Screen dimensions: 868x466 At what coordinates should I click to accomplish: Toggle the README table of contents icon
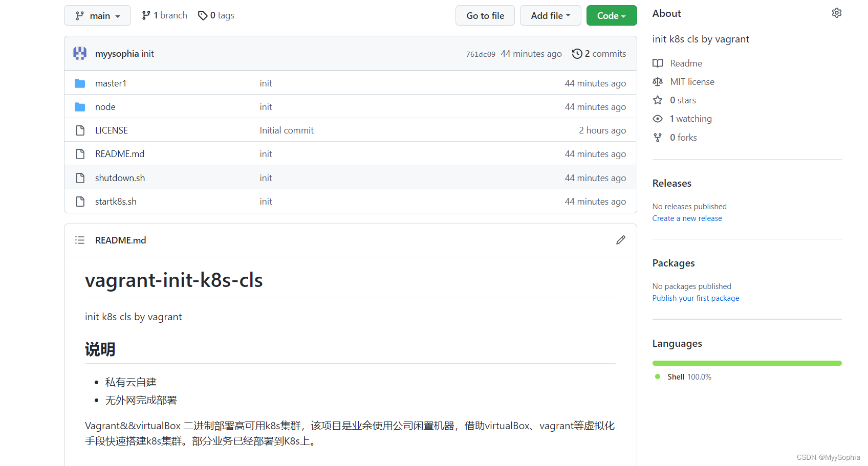(x=80, y=240)
